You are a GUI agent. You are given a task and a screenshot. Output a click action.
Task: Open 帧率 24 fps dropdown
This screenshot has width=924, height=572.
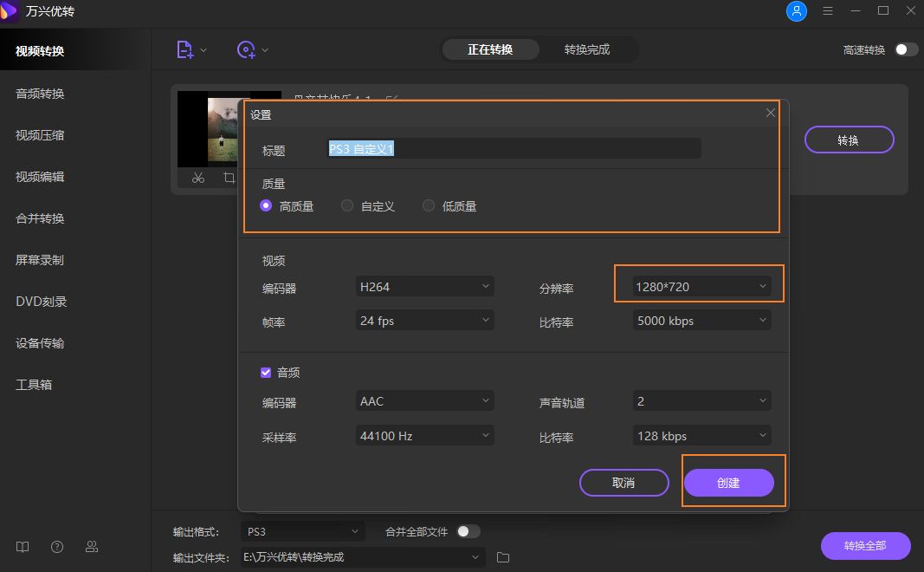click(425, 321)
